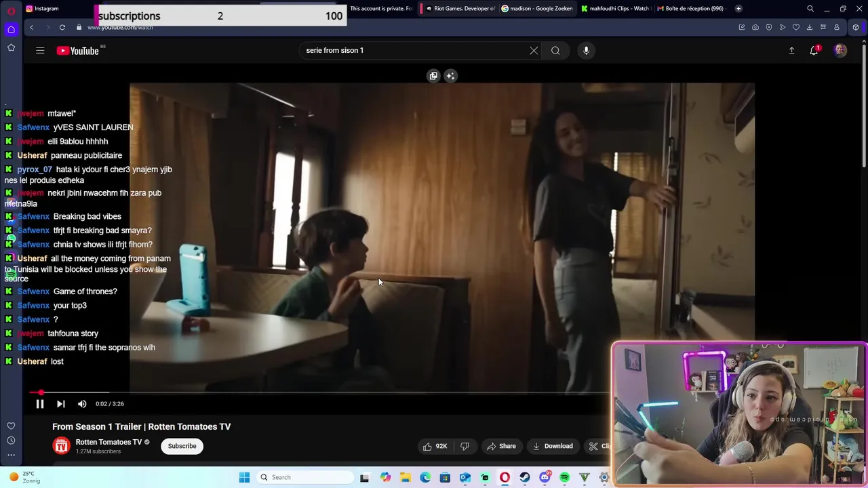
Task: Open the Opera menu O logo
Action: point(11,10)
